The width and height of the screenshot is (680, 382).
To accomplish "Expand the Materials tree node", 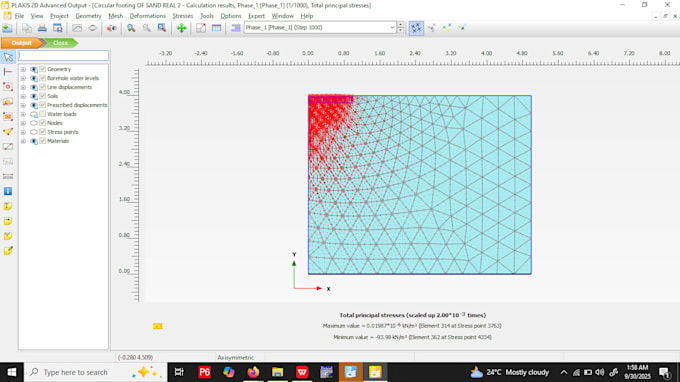I will [23, 141].
